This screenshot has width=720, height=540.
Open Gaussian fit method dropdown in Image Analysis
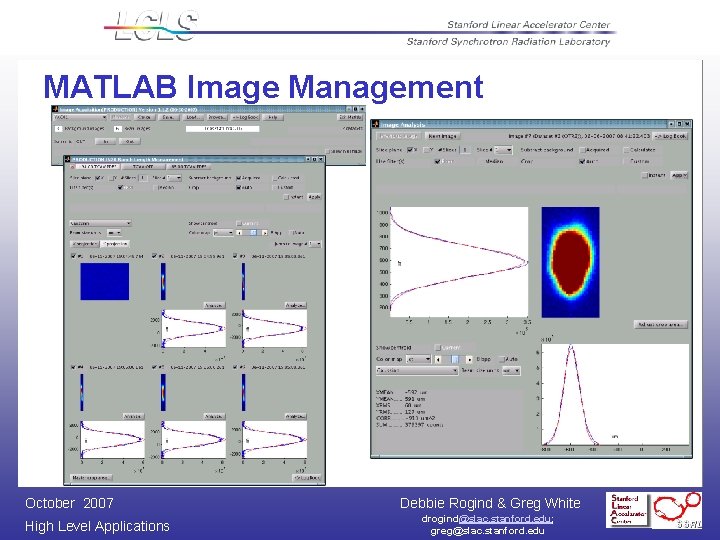click(417, 370)
